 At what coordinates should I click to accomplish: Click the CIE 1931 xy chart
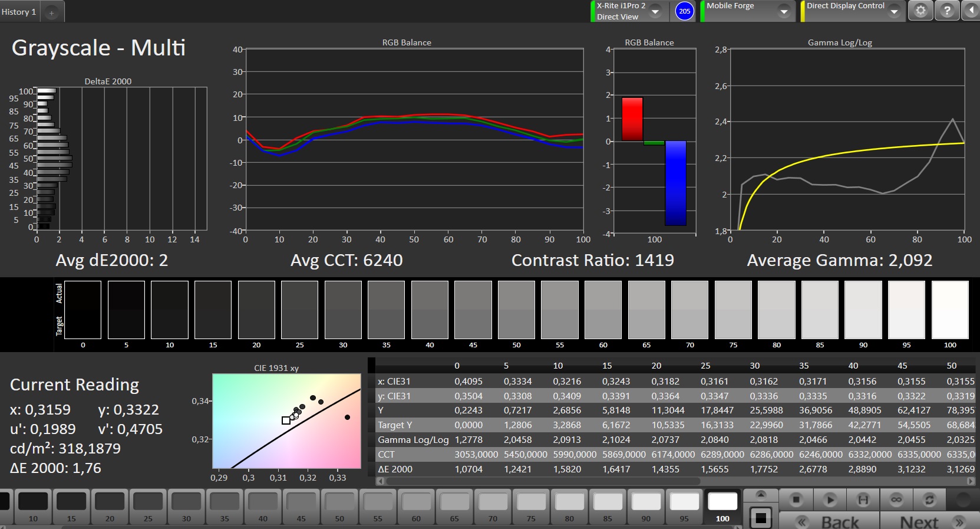pos(286,421)
